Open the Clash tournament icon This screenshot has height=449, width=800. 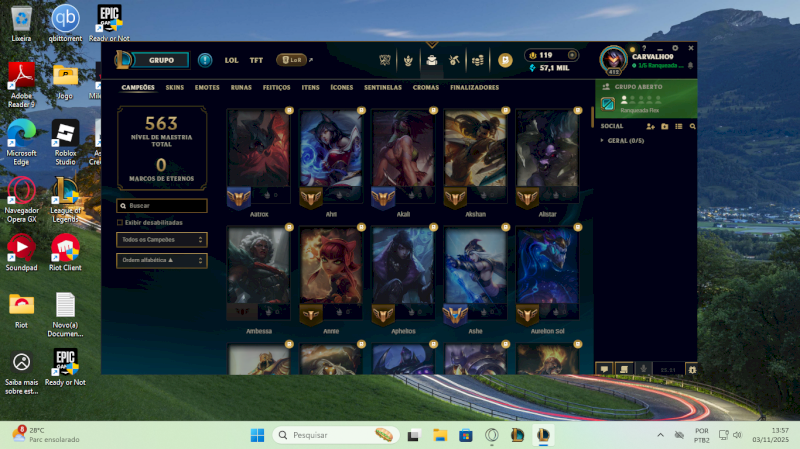pyautogui.click(x=385, y=60)
